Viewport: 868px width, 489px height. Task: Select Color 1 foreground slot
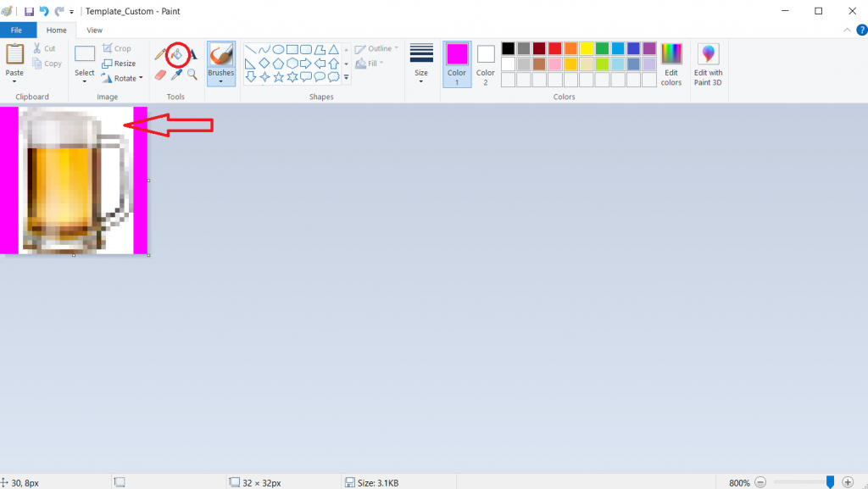[457, 64]
